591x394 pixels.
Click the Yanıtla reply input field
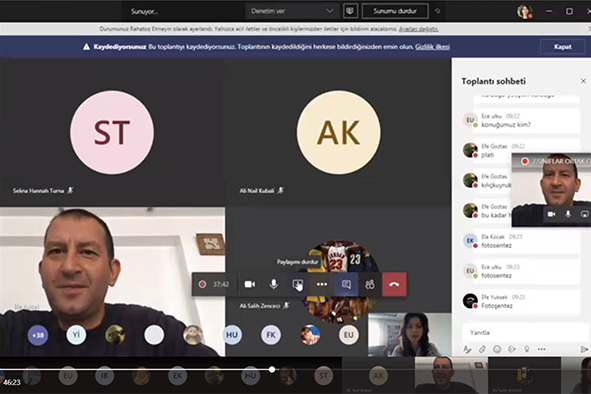[525, 333]
